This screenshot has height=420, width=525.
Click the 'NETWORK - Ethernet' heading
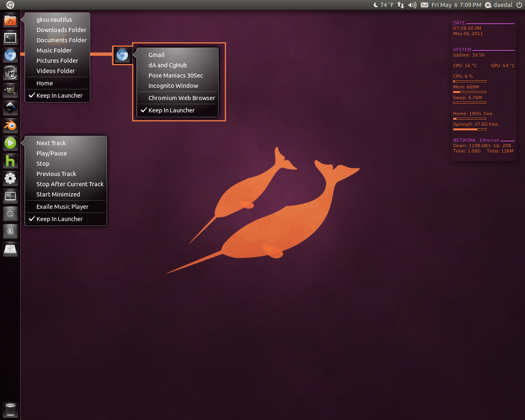[x=476, y=140]
